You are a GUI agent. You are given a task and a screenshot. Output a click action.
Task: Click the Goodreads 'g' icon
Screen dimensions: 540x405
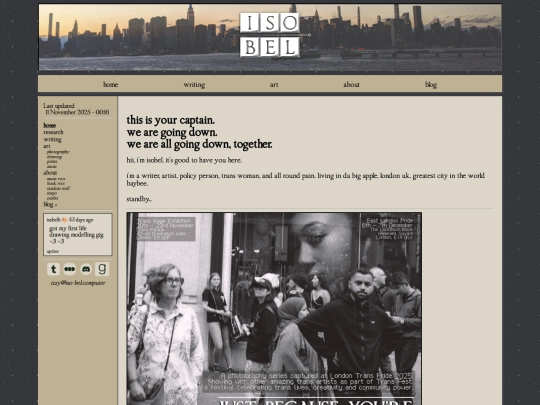click(102, 269)
